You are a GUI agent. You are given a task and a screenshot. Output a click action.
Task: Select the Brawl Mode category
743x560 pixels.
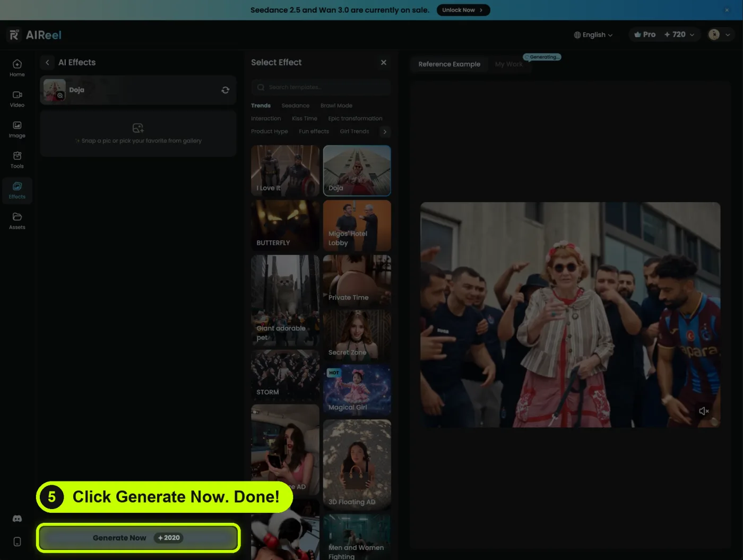(336, 106)
